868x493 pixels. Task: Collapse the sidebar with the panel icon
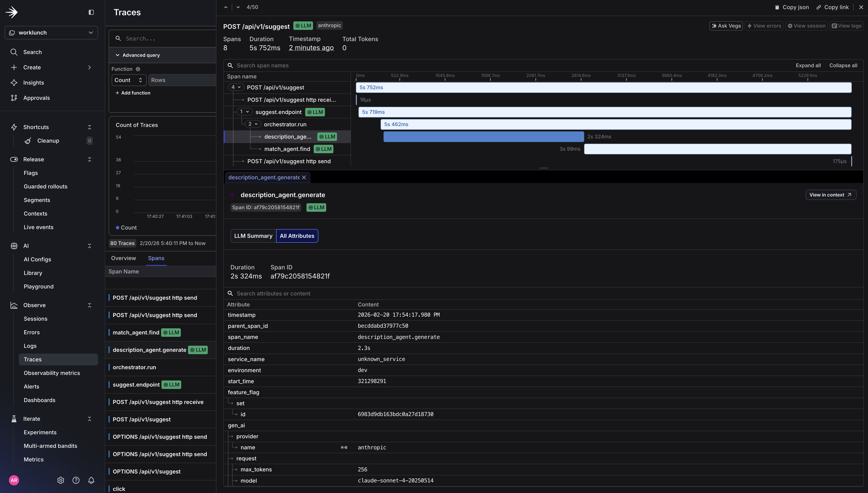(91, 12)
